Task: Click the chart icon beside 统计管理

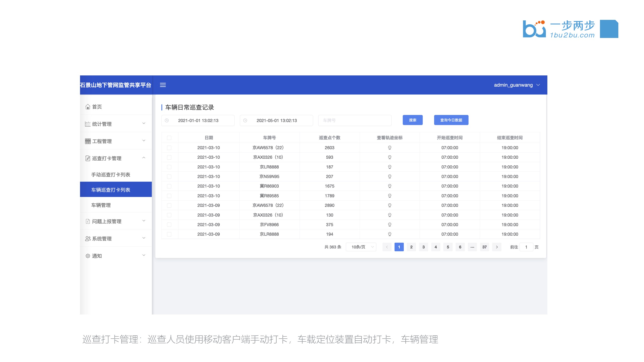Action: (88, 124)
